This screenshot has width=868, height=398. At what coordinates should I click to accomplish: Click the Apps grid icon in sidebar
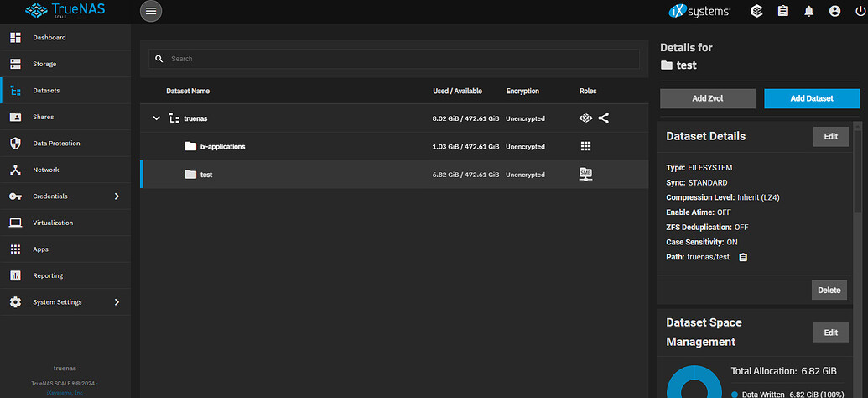click(15, 249)
